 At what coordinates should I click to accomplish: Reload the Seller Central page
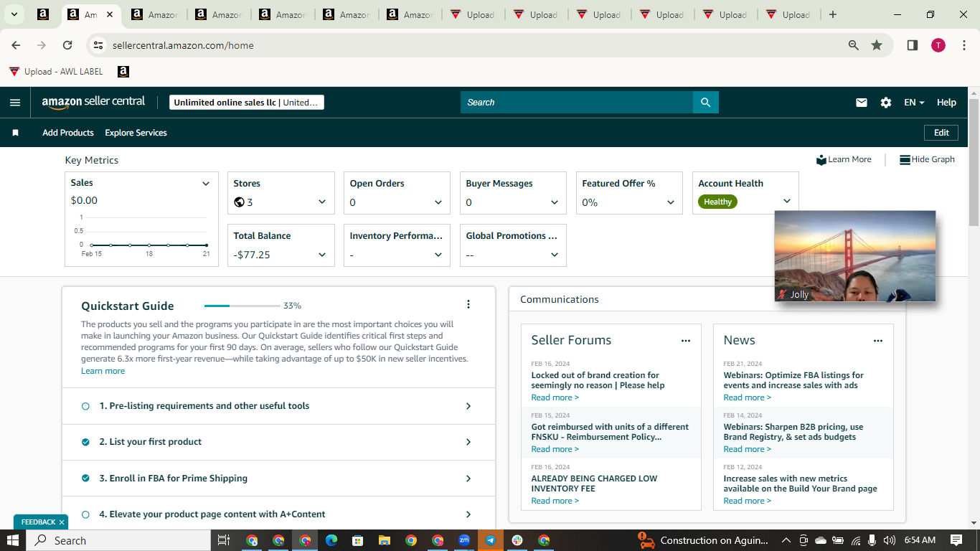[67, 45]
